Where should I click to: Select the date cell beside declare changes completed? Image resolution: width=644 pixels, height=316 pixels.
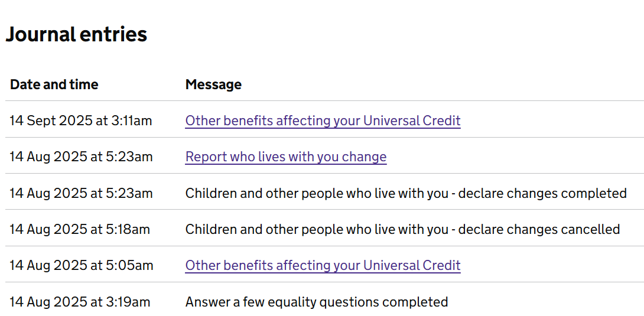pos(82,193)
